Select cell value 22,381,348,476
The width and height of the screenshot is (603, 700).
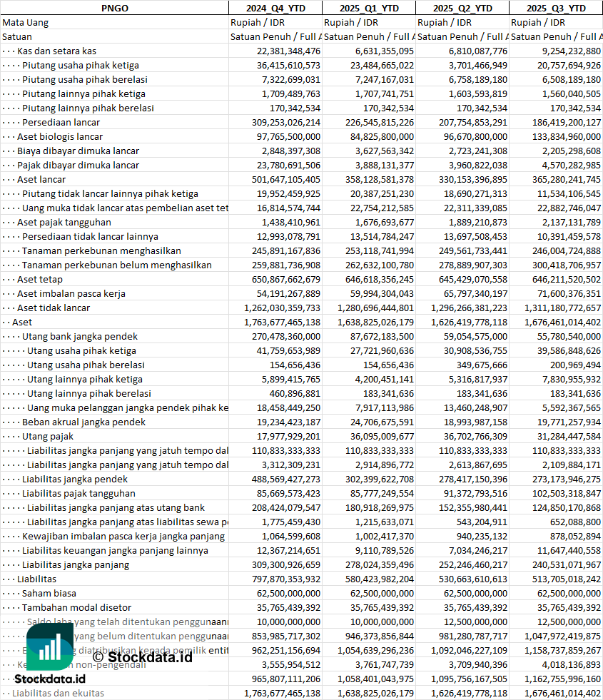coord(288,51)
